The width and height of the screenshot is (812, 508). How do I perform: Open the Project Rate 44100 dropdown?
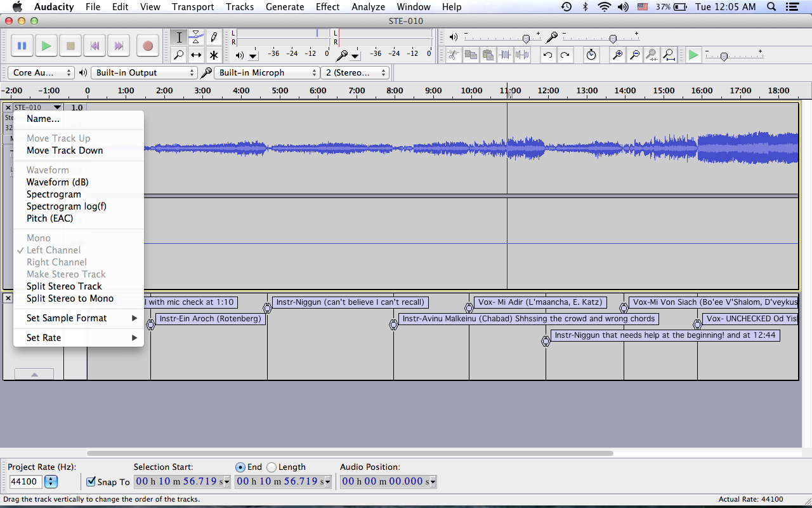tap(51, 482)
